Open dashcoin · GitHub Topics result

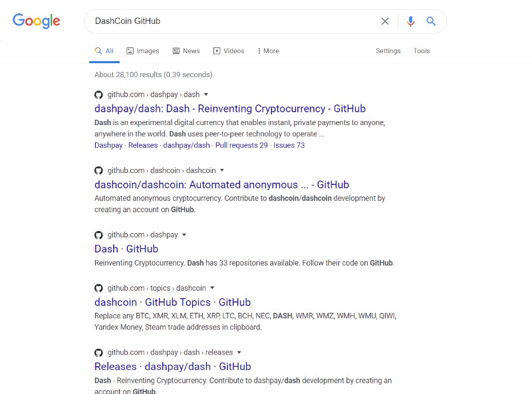[172, 302]
